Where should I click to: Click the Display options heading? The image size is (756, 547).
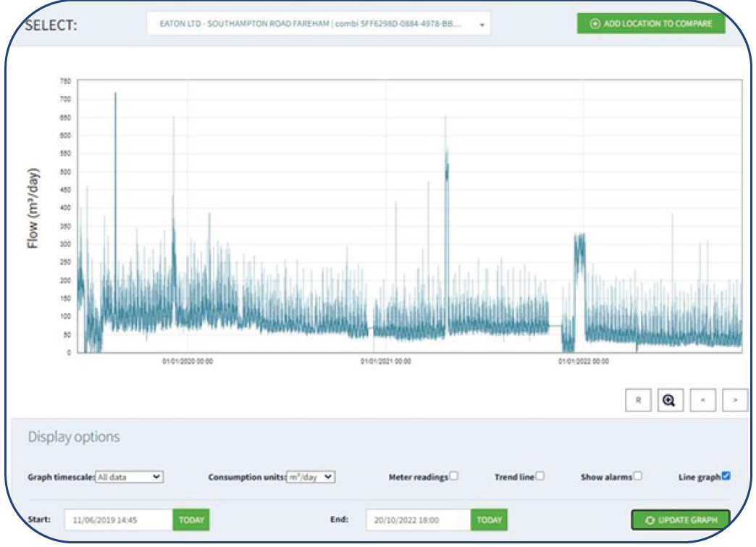tap(74, 437)
